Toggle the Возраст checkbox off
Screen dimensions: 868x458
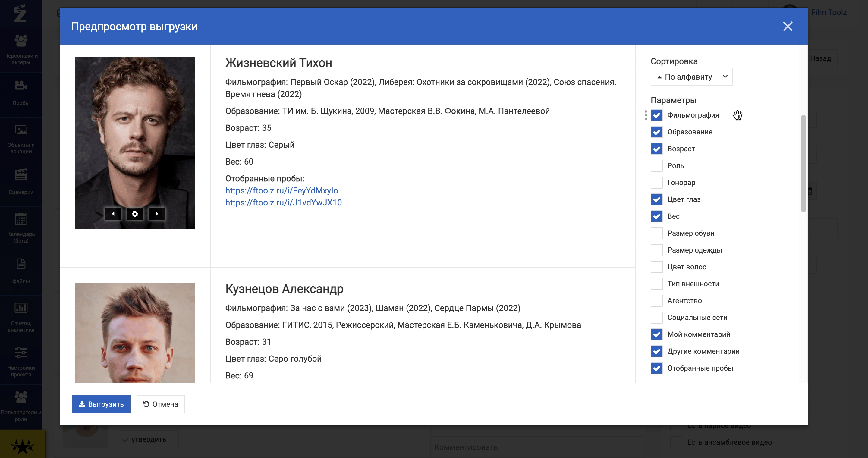(x=656, y=149)
